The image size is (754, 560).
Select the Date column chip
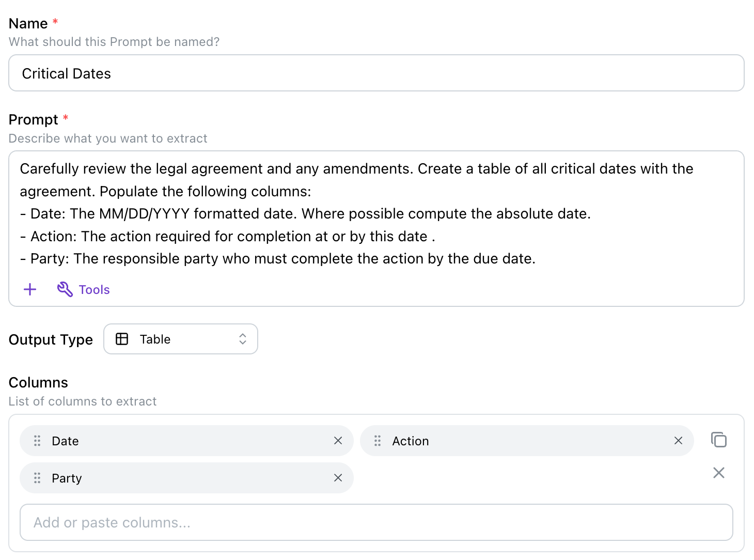pyautogui.click(x=186, y=441)
